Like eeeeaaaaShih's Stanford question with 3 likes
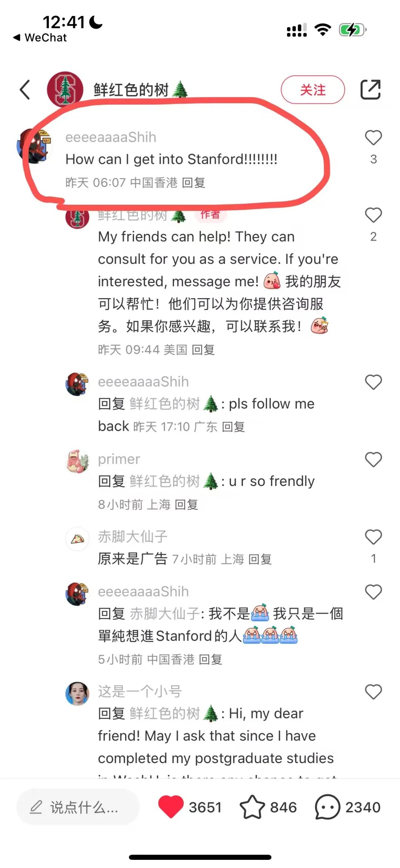The height and width of the screenshot is (868, 400). coord(373,138)
